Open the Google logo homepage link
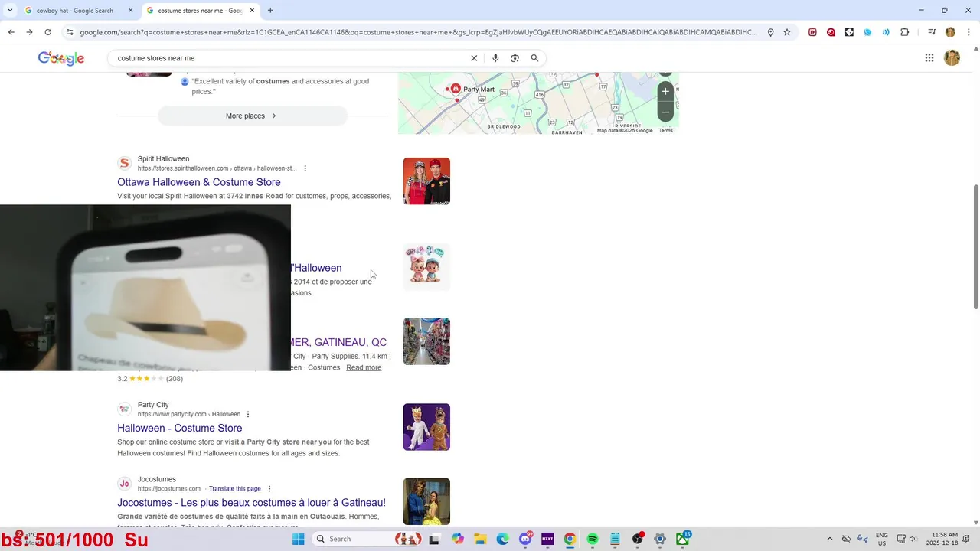980x551 pixels. click(61, 58)
